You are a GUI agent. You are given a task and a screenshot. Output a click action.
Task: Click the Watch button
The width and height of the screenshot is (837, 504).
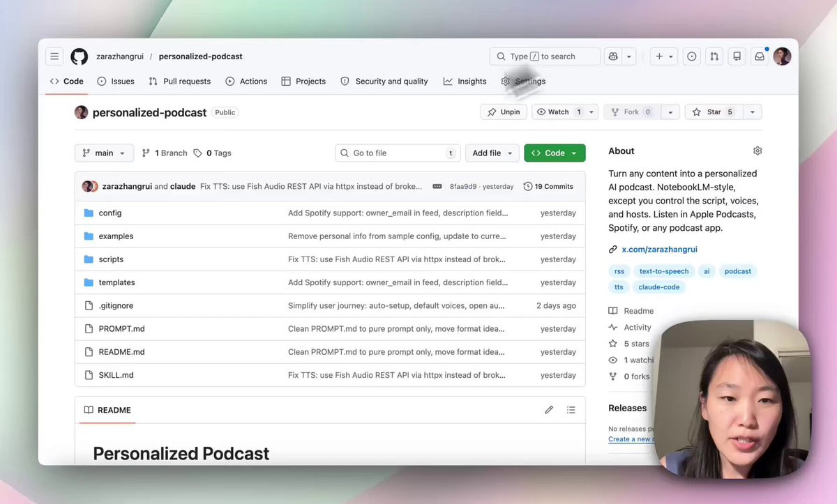coord(558,112)
